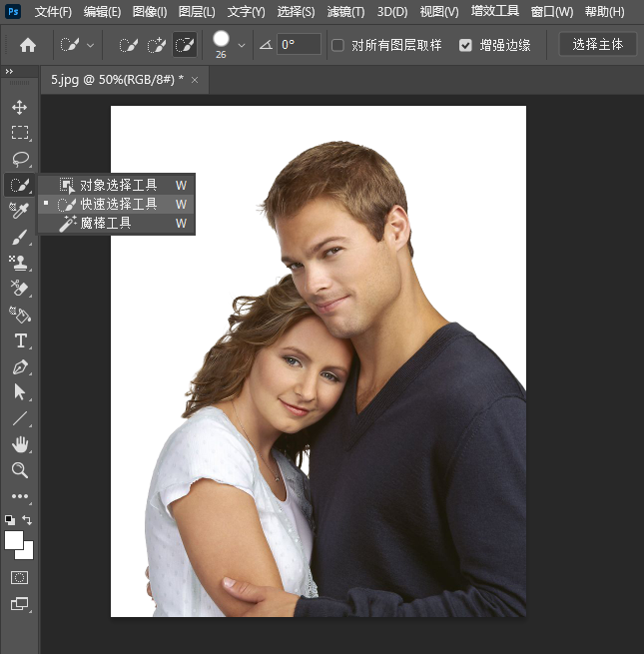
Task: Select the Zoom magnifier tool
Action: click(x=20, y=470)
